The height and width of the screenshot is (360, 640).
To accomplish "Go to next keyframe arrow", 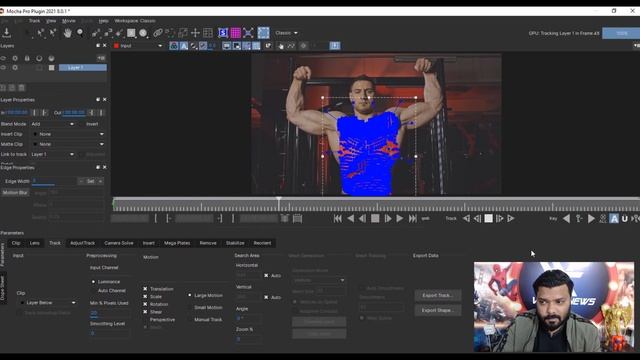I will (x=591, y=219).
